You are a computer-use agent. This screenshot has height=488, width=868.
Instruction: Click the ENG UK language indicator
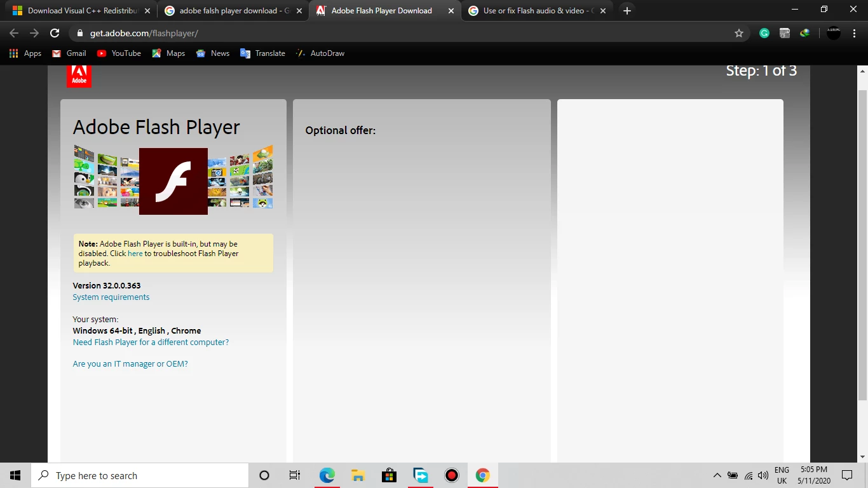click(x=782, y=475)
